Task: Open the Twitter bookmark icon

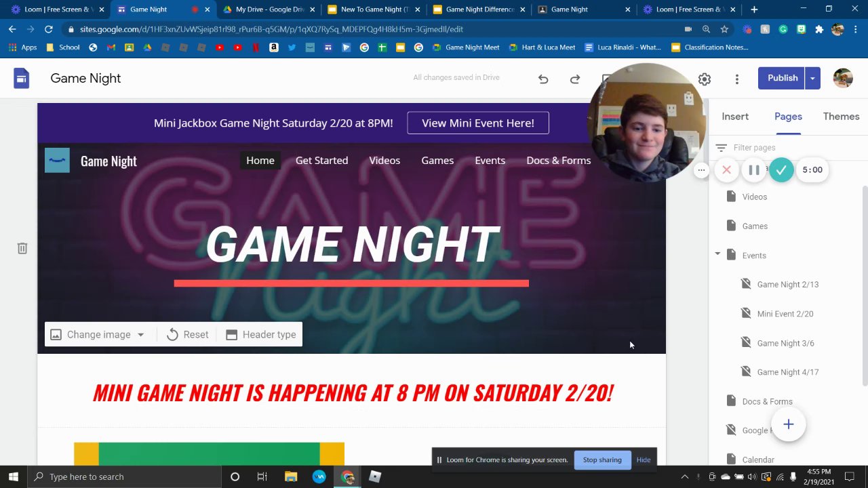Action: [x=292, y=47]
